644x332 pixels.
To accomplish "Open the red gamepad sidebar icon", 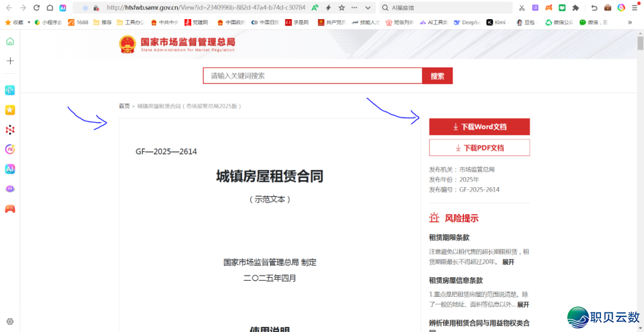I will click(x=10, y=209).
